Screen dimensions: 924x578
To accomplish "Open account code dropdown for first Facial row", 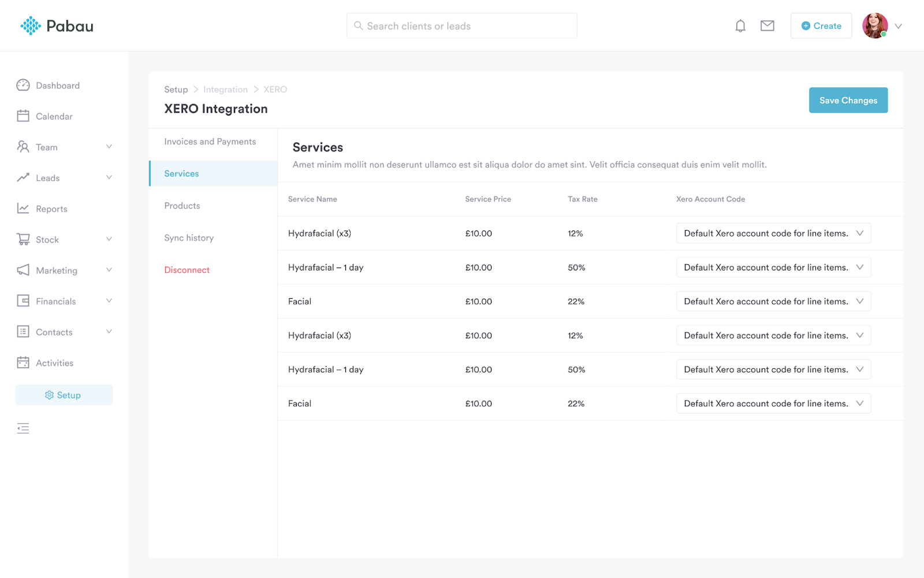I will [x=773, y=302].
